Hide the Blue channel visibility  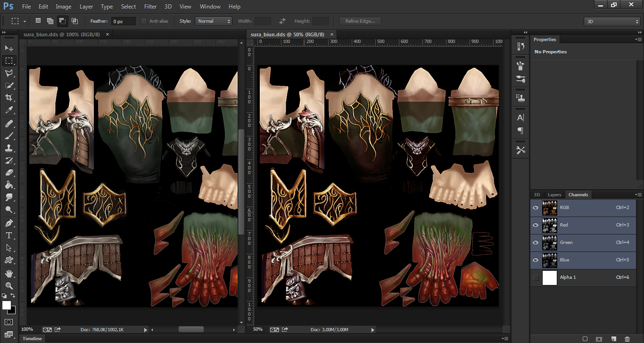536,260
